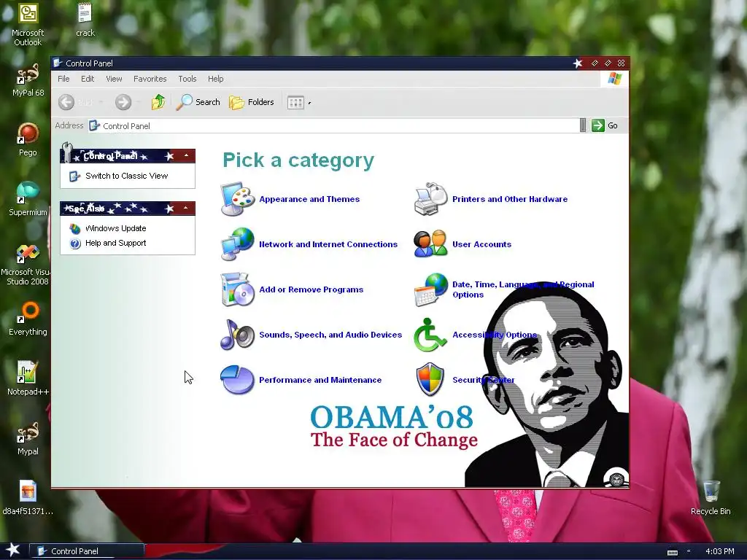Image resolution: width=747 pixels, height=560 pixels.
Task: Click the Add or Remove Programs disc icon
Action: [237, 289]
